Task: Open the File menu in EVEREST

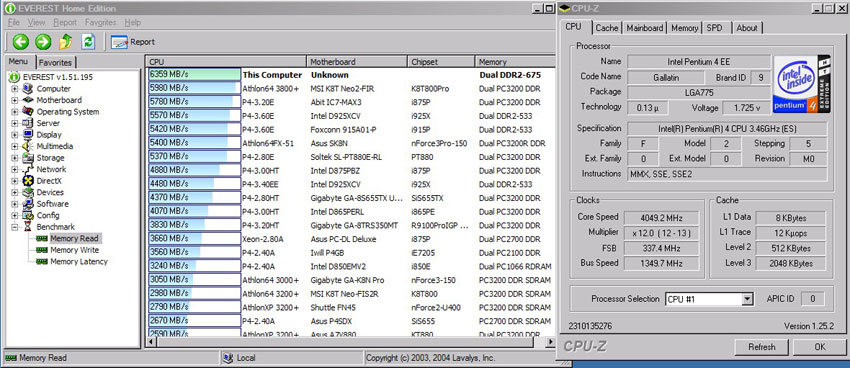Action: [14, 22]
